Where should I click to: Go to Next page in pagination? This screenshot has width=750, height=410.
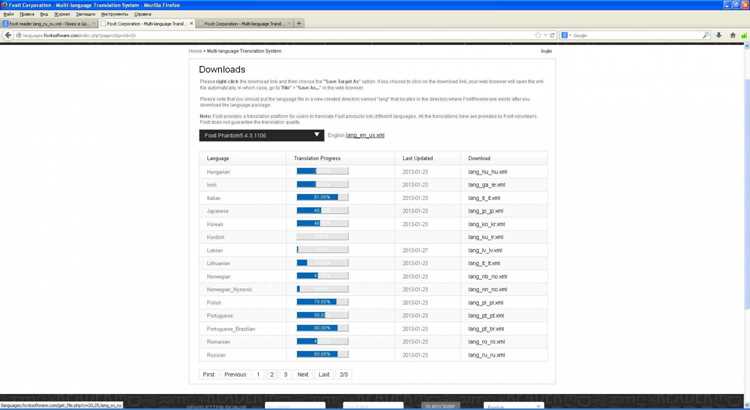303,375
